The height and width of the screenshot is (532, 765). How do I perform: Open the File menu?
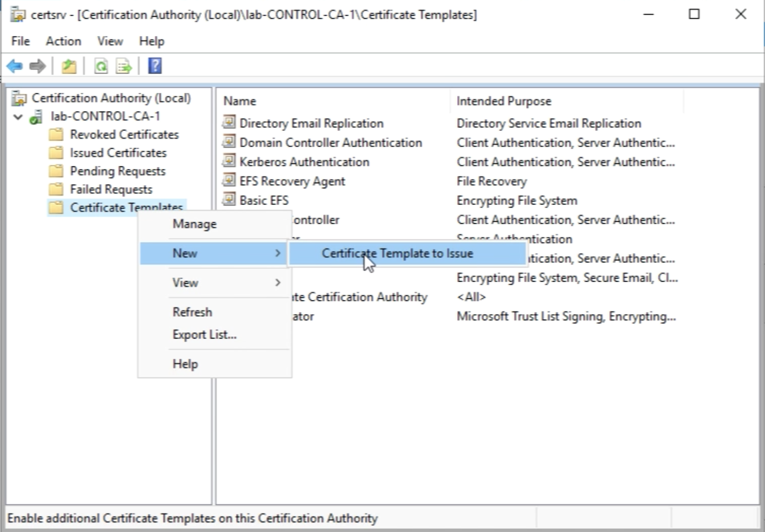pyautogui.click(x=21, y=41)
